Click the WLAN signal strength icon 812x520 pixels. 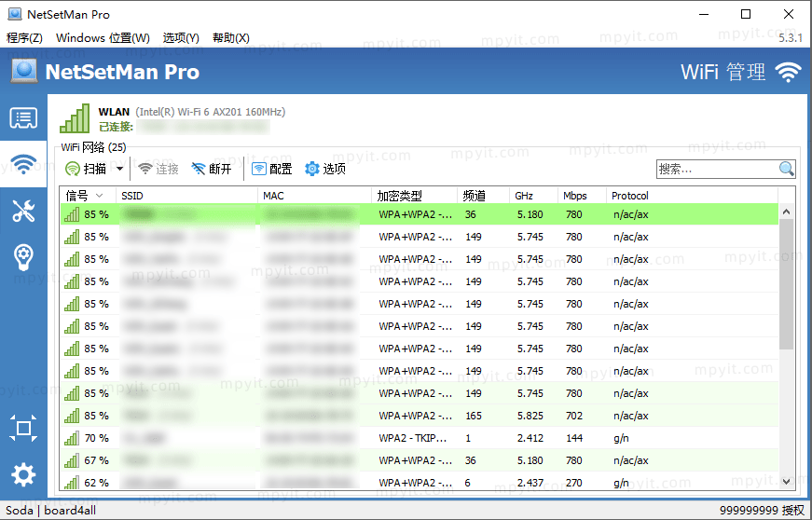[75, 118]
